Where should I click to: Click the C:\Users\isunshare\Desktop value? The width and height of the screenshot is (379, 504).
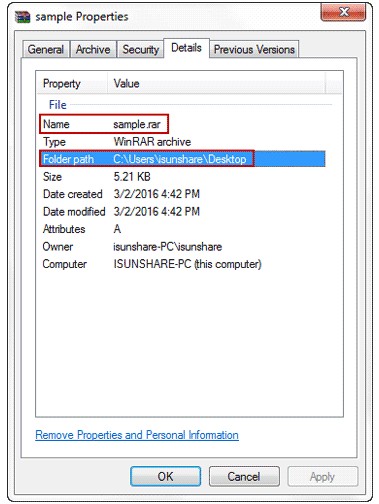pos(180,159)
